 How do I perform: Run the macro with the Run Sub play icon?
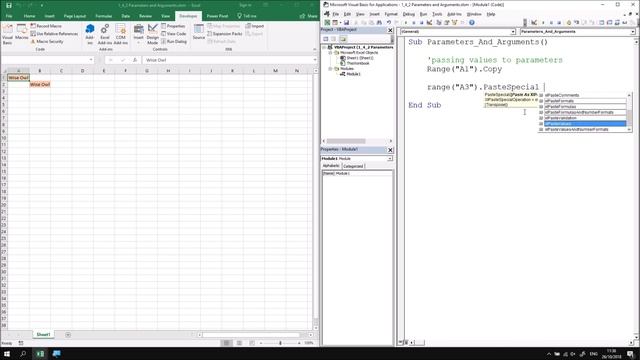[x=406, y=23]
